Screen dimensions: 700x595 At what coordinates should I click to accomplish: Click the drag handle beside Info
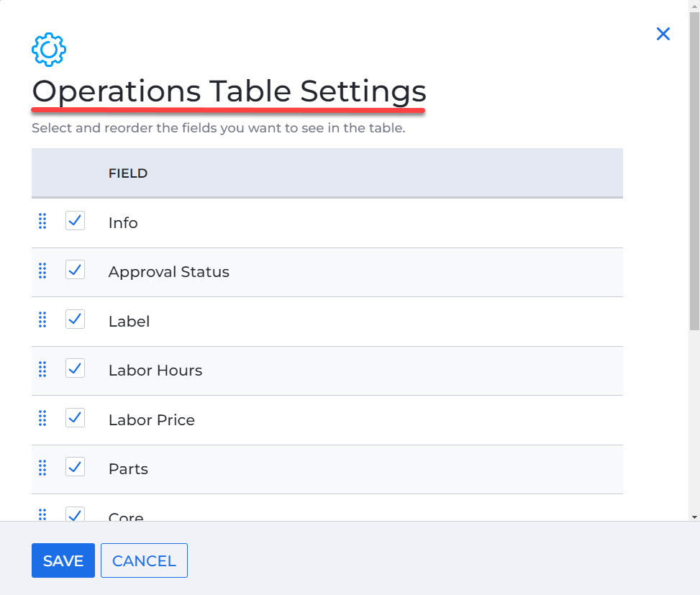[x=42, y=221]
